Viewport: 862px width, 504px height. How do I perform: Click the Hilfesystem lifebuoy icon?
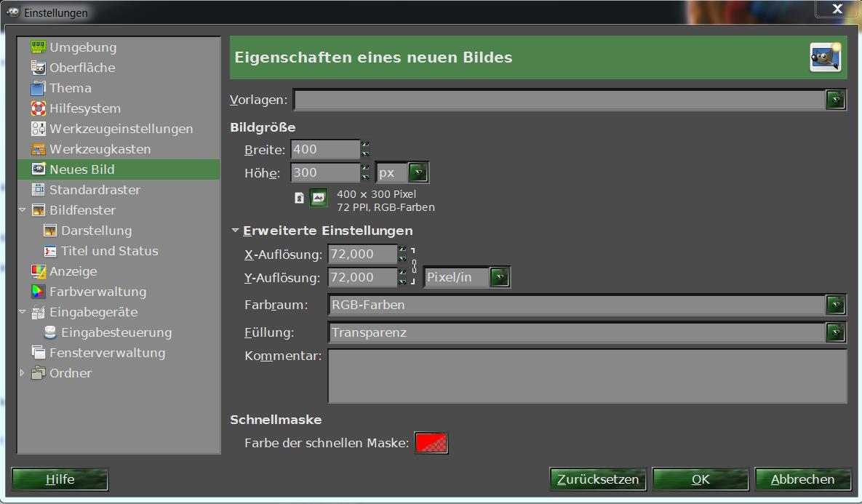click(38, 108)
